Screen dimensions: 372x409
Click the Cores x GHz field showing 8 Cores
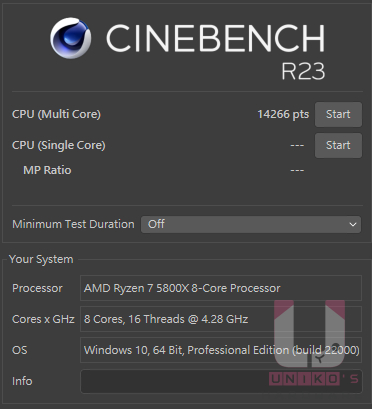pyautogui.click(x=221, y=319)
